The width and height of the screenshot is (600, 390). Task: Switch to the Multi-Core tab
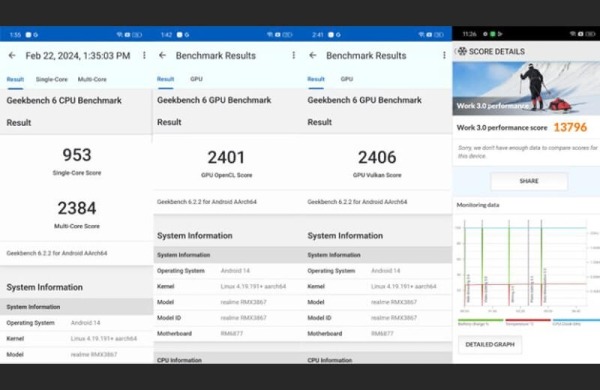click(92, 79)
